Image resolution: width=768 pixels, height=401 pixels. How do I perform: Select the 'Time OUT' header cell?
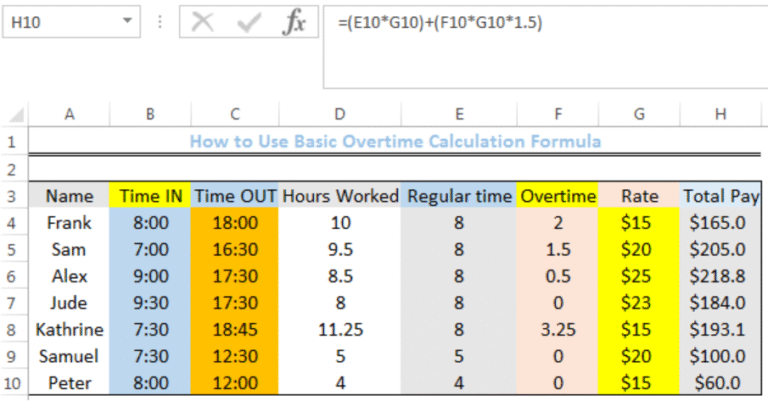point(235,196)
